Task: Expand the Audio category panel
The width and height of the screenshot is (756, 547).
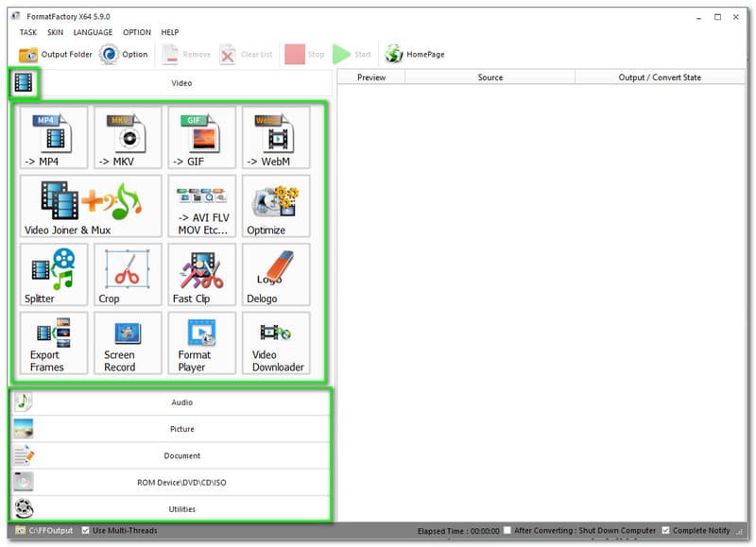Action: pyautogui.click(x=181, y=402)
